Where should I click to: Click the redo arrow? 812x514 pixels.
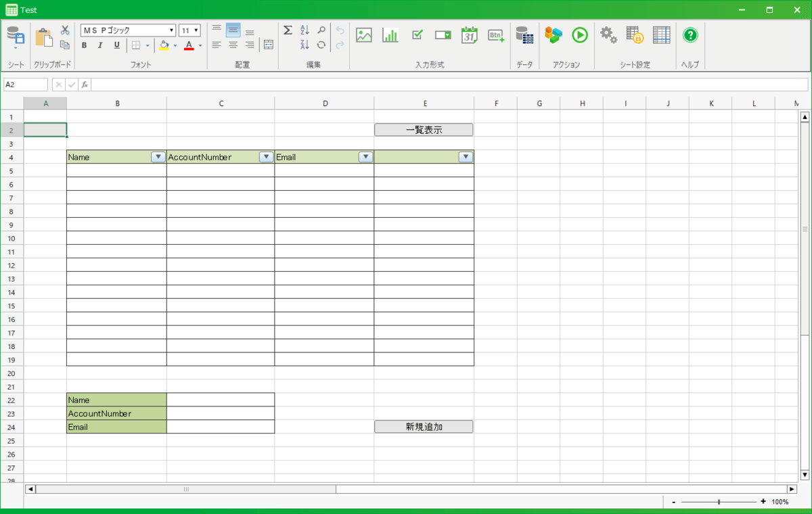pyautogui.click(x=340, y=45)
